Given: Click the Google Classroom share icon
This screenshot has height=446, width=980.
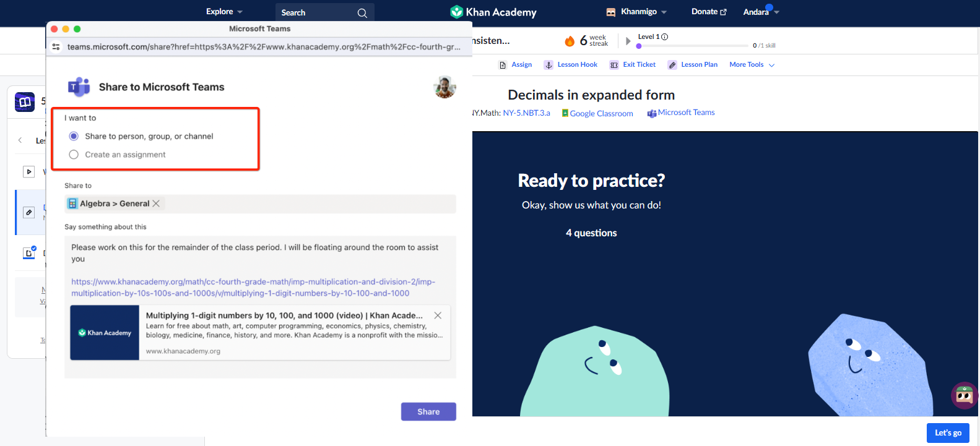Looking at the screenshot, I should click(565, 113).
